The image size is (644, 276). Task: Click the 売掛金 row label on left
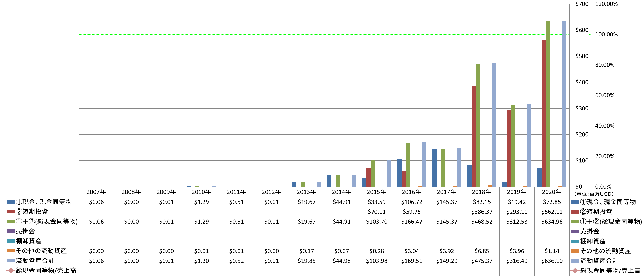point(25,231)
